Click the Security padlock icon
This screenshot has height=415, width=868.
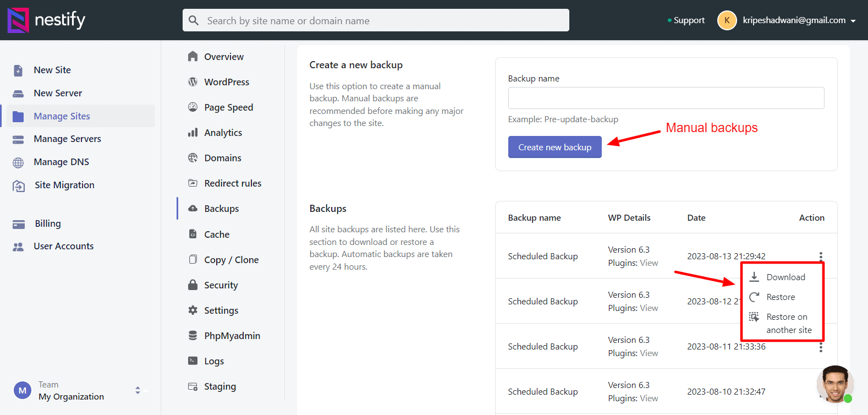click(193, 285)
